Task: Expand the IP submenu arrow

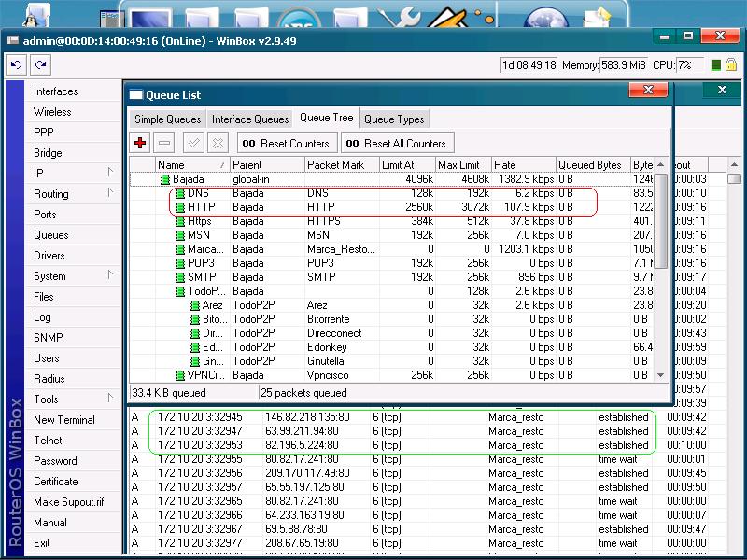Action: pos(110,173)
